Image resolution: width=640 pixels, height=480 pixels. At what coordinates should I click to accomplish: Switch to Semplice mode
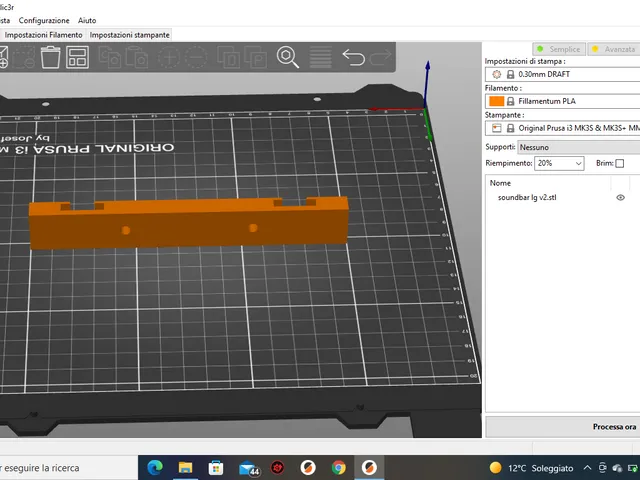tap(559, 49)
